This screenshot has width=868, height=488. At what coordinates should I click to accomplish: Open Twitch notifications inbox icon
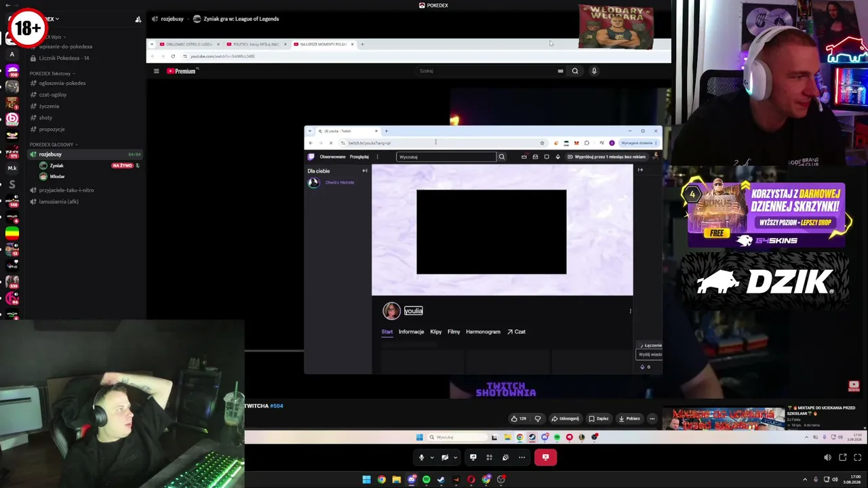[x=535, y=157]
